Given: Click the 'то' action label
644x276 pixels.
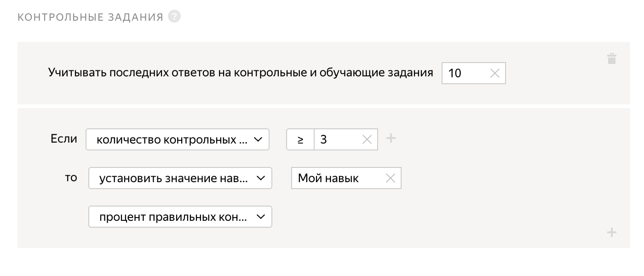Looking at the screenshot, I should [x=71, y=178].
